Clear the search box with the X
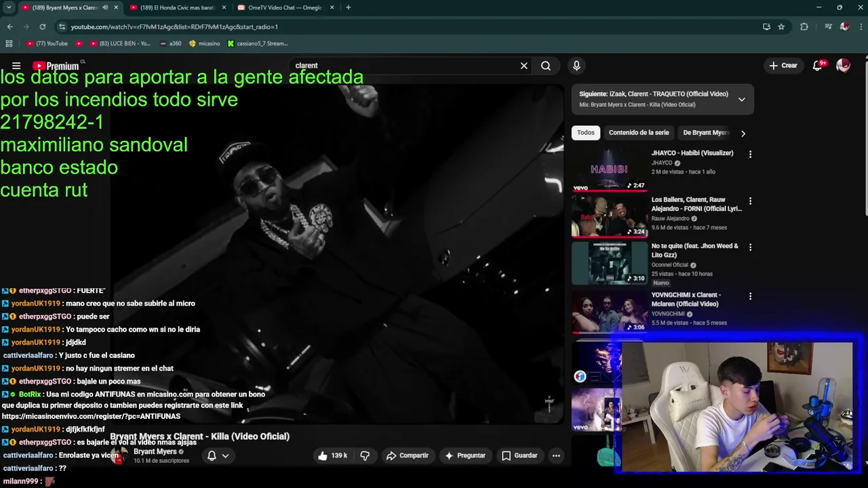Screen dimensions: 868x488 (524, 66)
